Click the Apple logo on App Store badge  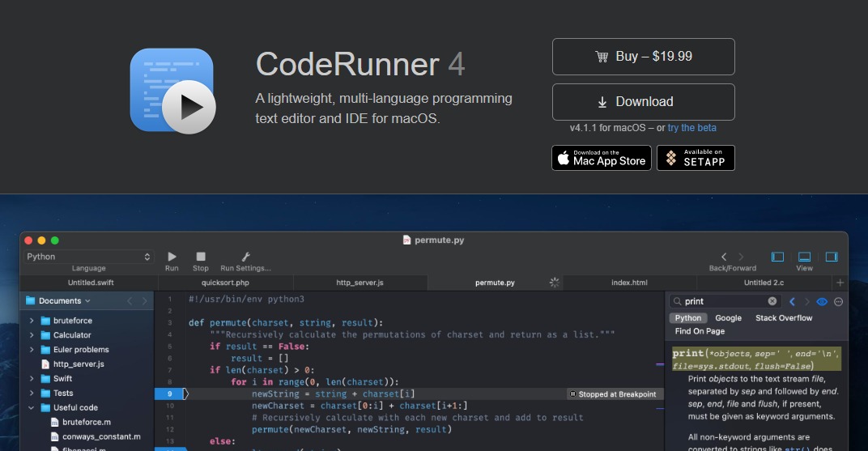(563, 158)
